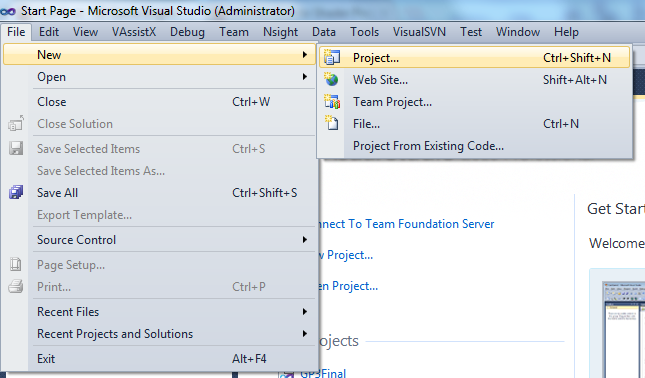Open the Tools menu

click(x=364, y=32)
